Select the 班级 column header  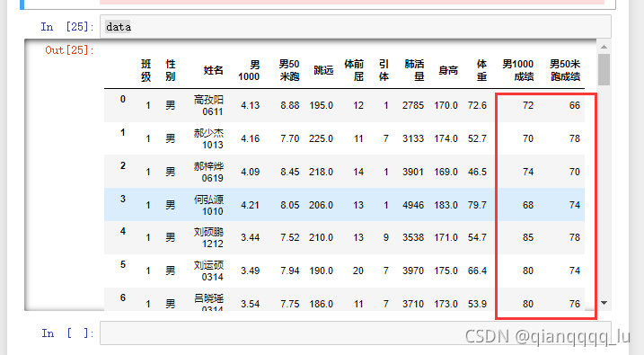tap(146, 70)
